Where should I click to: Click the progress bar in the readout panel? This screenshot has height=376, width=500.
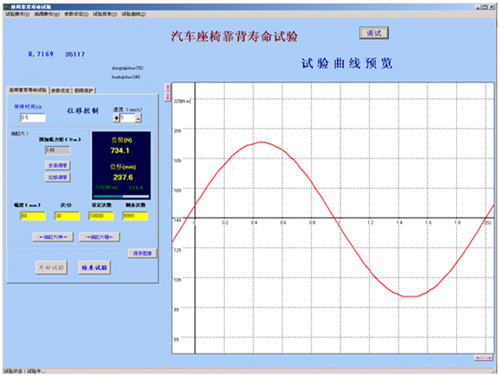(x=121, y=196)
